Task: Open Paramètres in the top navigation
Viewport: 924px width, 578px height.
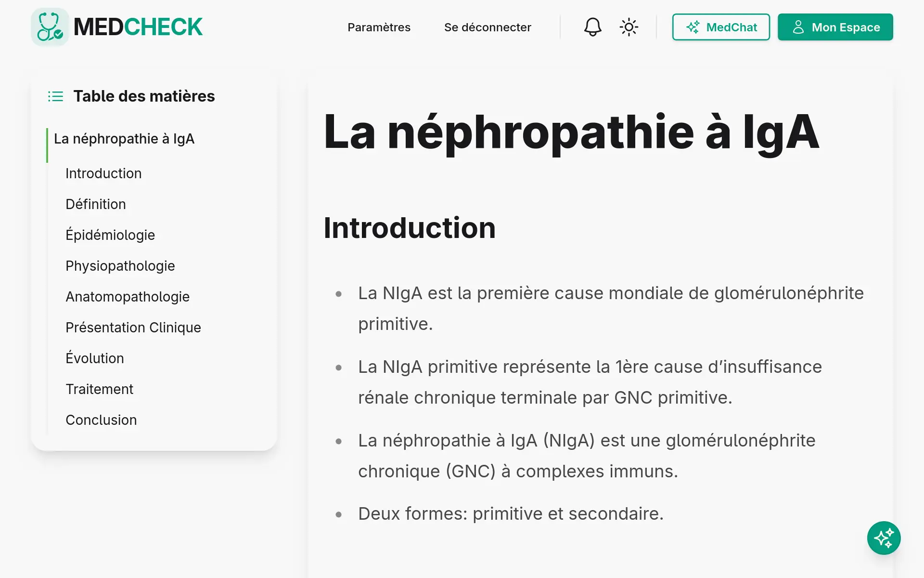Action: click(x=379, y=27)
